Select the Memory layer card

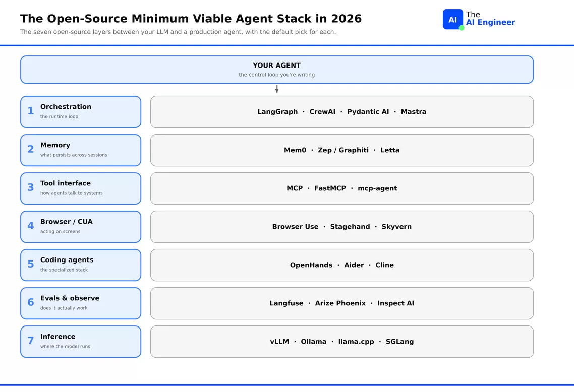[81, 150]
